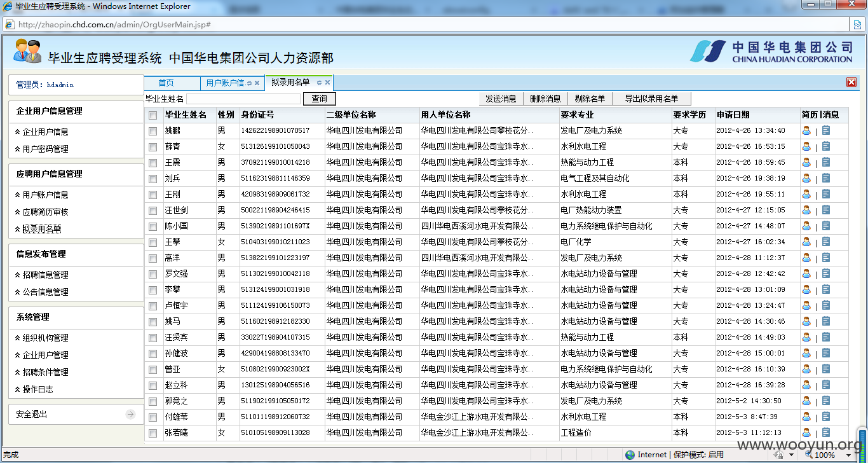The width and height of the screenshot is (868, 463).
Task: Close the 拟录用名单 tab
Action: 328,83
